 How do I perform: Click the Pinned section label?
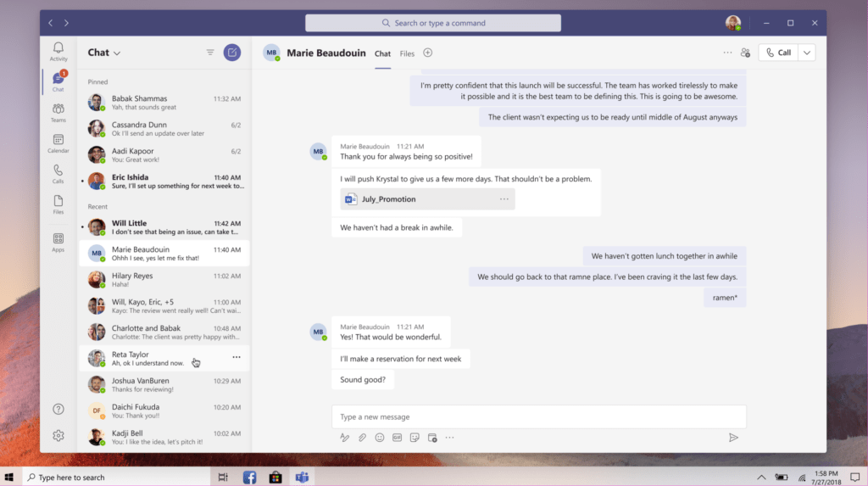(97, 81)
